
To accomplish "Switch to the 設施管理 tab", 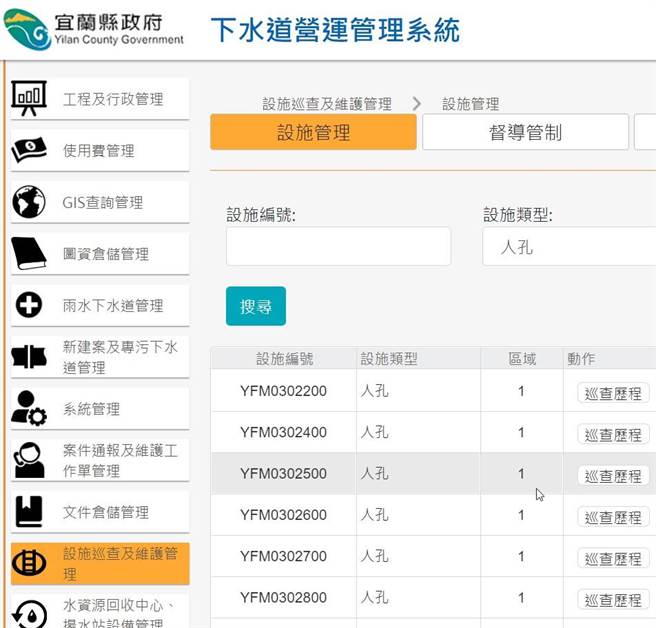I will (313, 132).
